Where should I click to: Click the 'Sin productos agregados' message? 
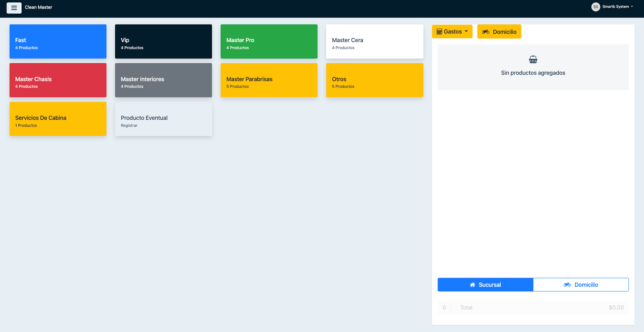pos(533,73)
